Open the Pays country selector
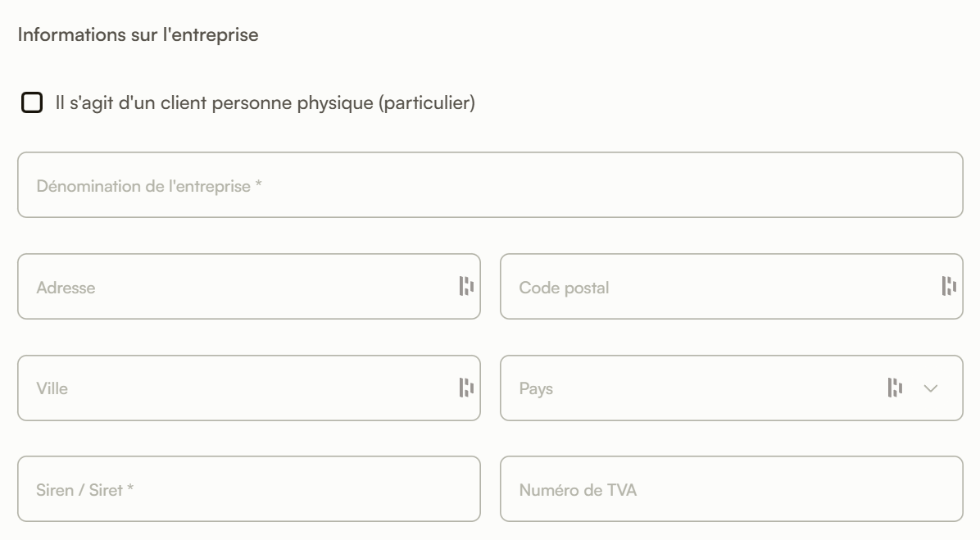This screenshot has width=980, height=540. [696, 388]
